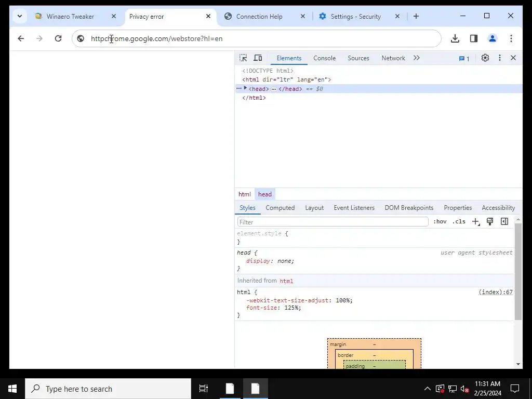
Task: Open Chrome downloads icon
Action: [x=455, y=38]
